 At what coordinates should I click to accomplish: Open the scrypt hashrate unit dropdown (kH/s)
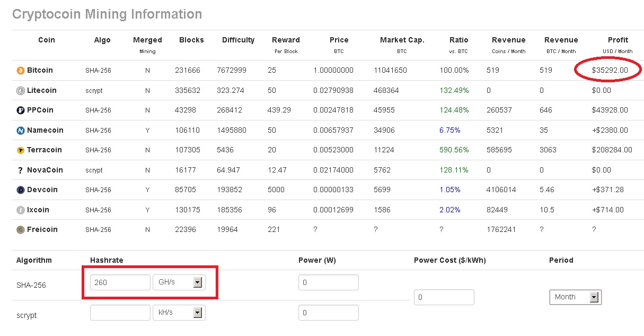[179, 313]
